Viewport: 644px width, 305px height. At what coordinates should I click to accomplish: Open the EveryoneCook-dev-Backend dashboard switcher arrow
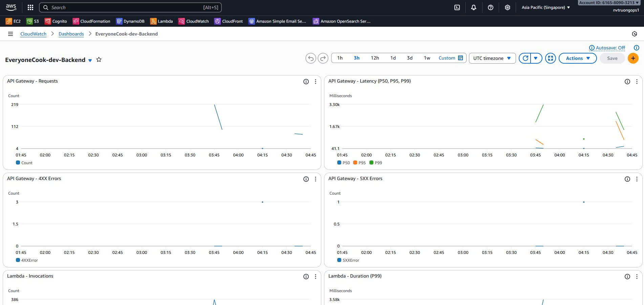[90, 60]
